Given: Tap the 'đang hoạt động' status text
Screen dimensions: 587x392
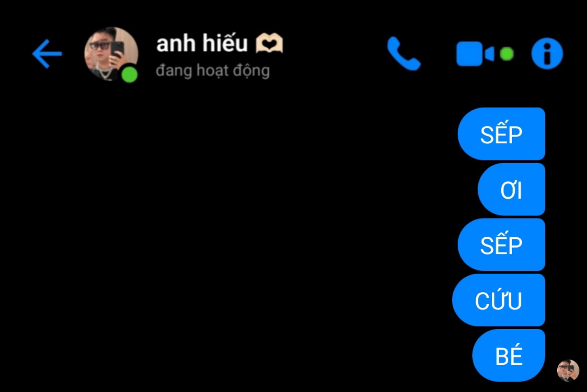Looking at the screenshot, I should tap(213, 71).
